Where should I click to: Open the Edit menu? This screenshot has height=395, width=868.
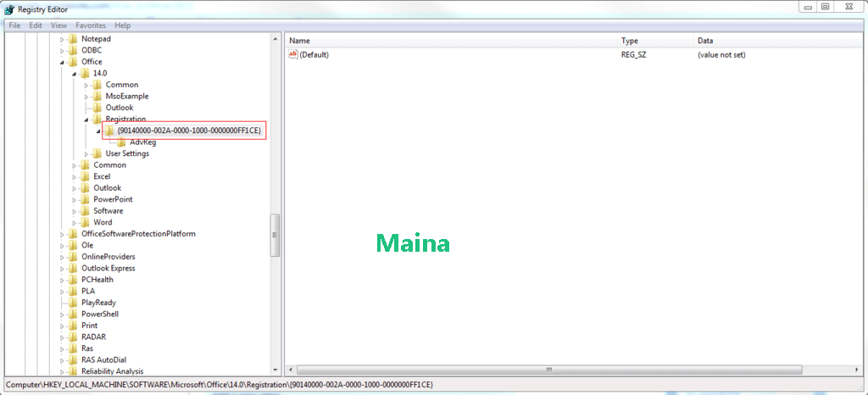(x=36, y=25)
